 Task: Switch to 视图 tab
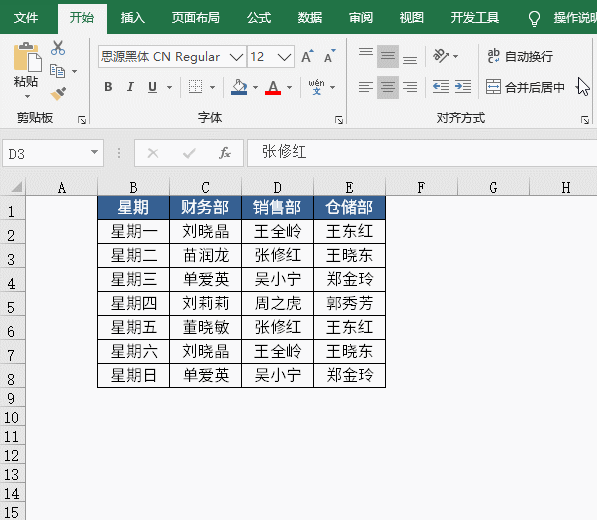tap(412, 18)
